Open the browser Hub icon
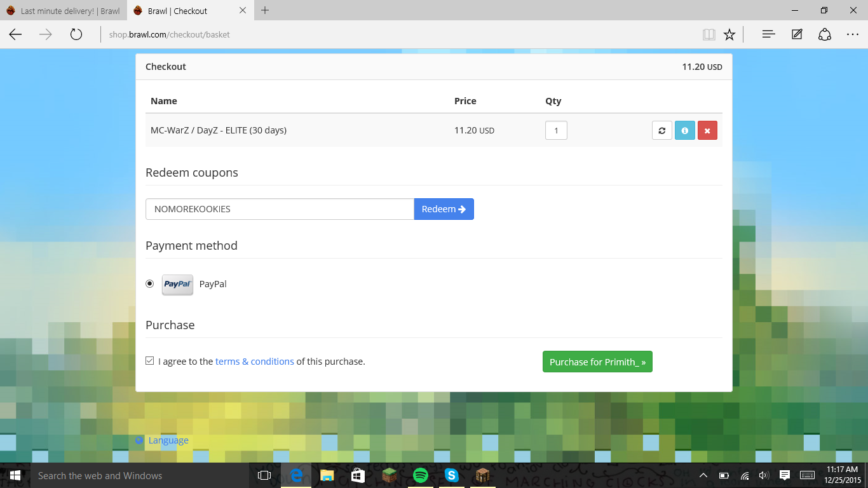The width and height of the screenshot is (868, 488). (768, 34)
